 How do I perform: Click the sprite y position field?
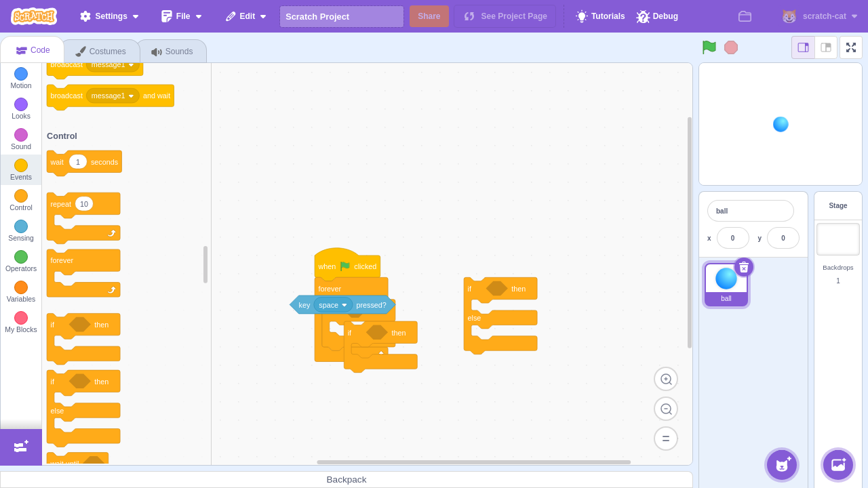click(783, 238)
